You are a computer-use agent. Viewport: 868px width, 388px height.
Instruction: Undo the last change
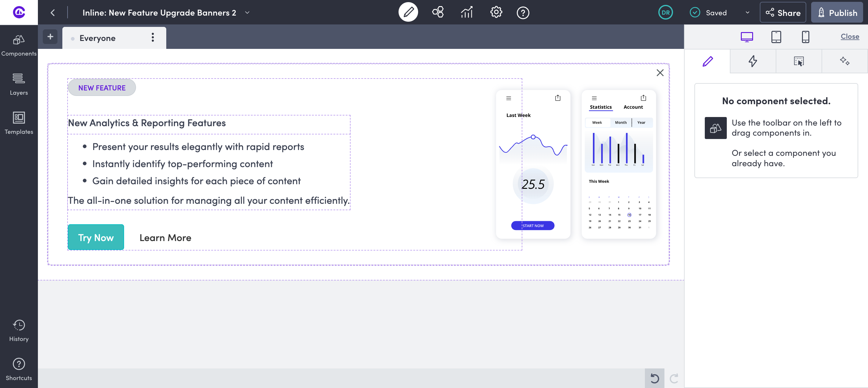pyautogui.click(x=654, y=378)
